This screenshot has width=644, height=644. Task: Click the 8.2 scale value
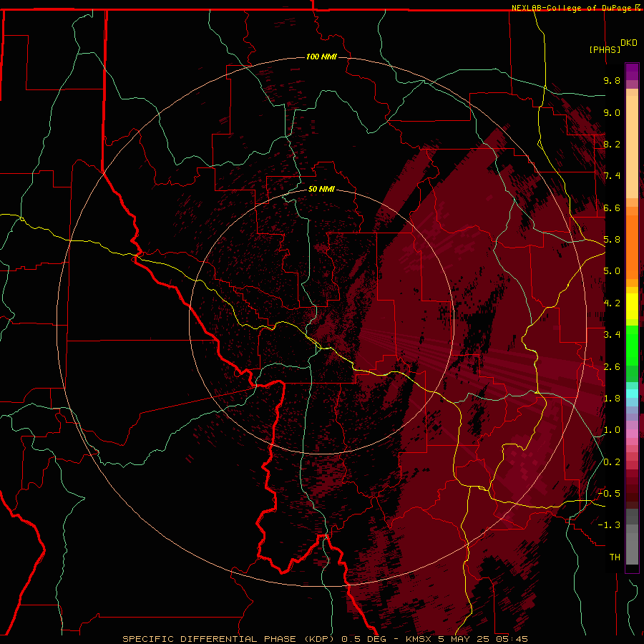(x=612, y=144)
